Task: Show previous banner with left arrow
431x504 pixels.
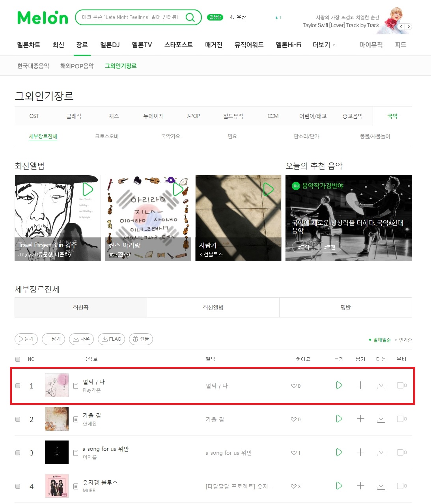Action: 401,26
